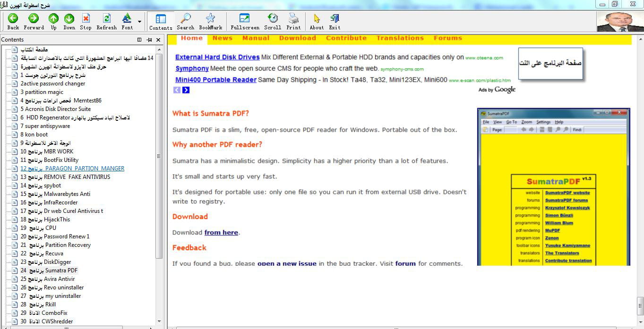Image resolution: width=644 pixels, height=329 pixels.
Task: Click the 'forum' link in Feedback section
Action: (405, 263)
